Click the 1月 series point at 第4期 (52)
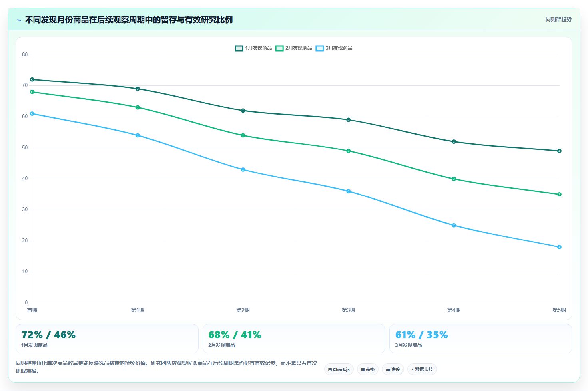This screenshot has height=391, width=588. (454, 141)
